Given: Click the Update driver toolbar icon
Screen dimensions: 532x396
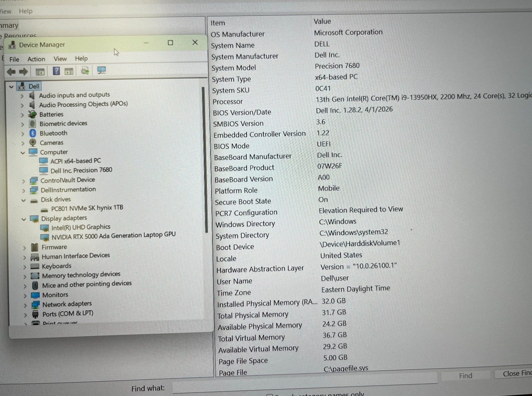Looking at the screenshot, I should [x=85, y=70].
